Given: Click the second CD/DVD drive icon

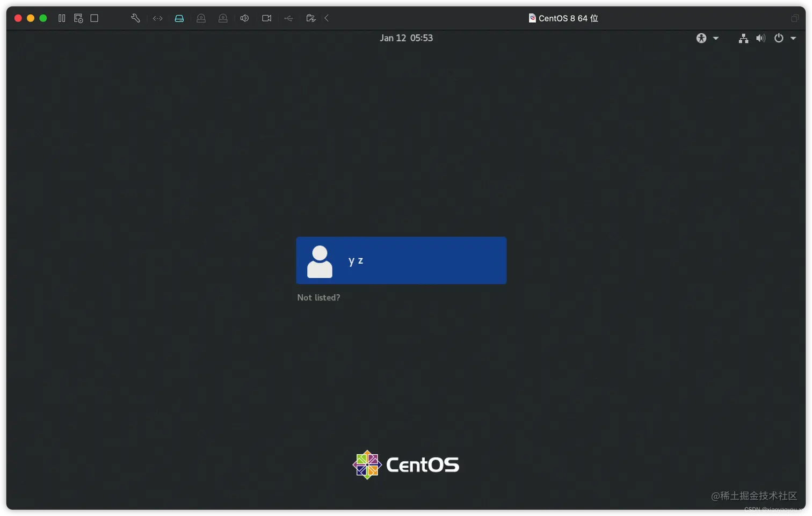Looking at the screenshot, I should 223,18.
